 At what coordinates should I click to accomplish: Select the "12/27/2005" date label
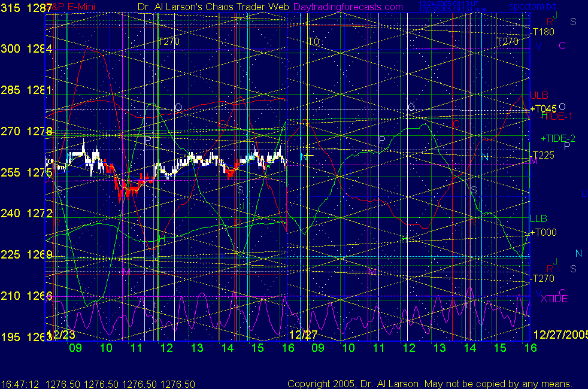point(560,335)
